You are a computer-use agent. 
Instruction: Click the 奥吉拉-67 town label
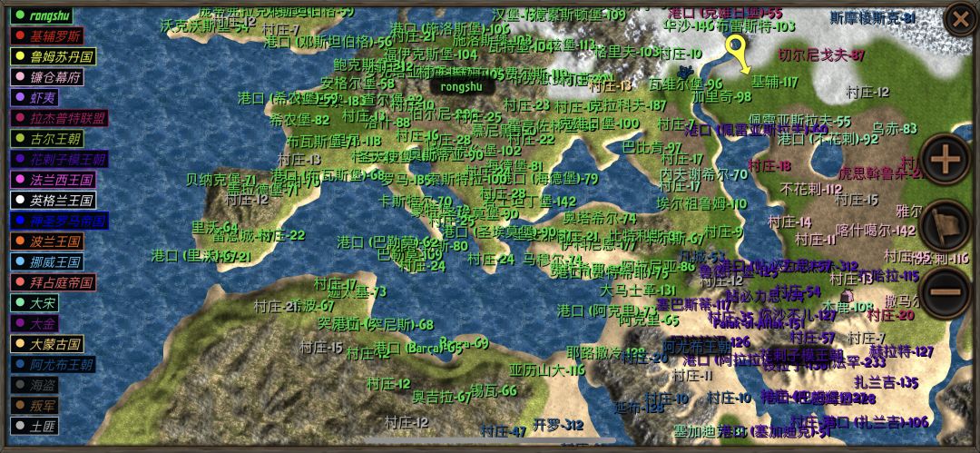pos(441,397)
